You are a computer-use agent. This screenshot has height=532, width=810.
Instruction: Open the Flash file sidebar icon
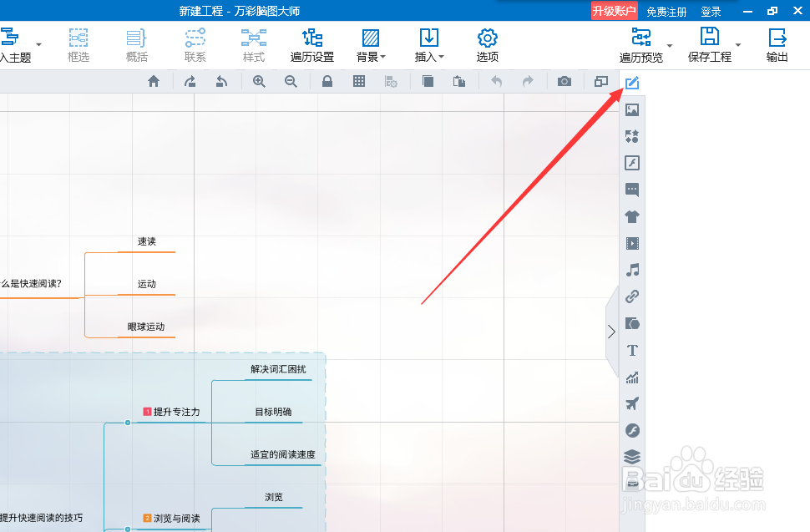coord(632,163)
